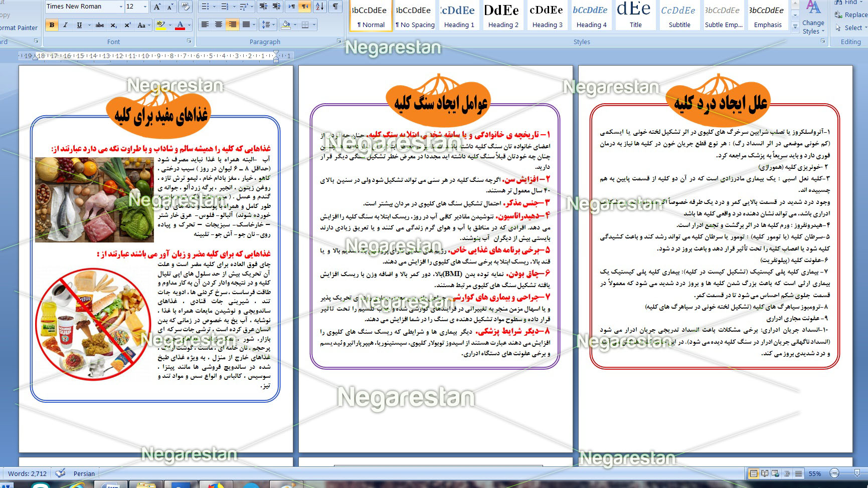Center the paragraph text
The image size is (868, 488).
coord(218,25)
